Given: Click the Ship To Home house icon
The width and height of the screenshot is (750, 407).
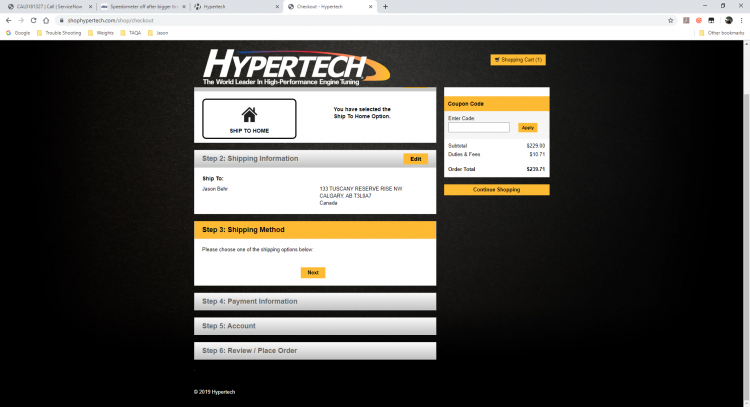Looking at the screenshot, I should (x=249, y=115).
